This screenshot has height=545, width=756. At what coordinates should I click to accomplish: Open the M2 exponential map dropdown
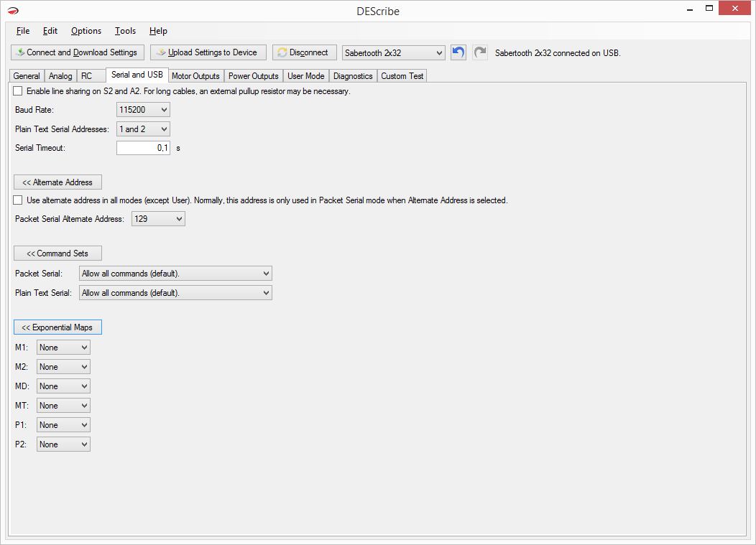[x=63, y=367]
